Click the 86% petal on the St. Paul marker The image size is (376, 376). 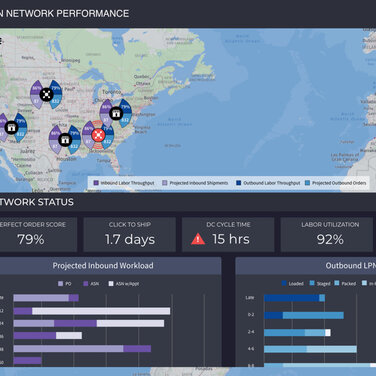37,89
